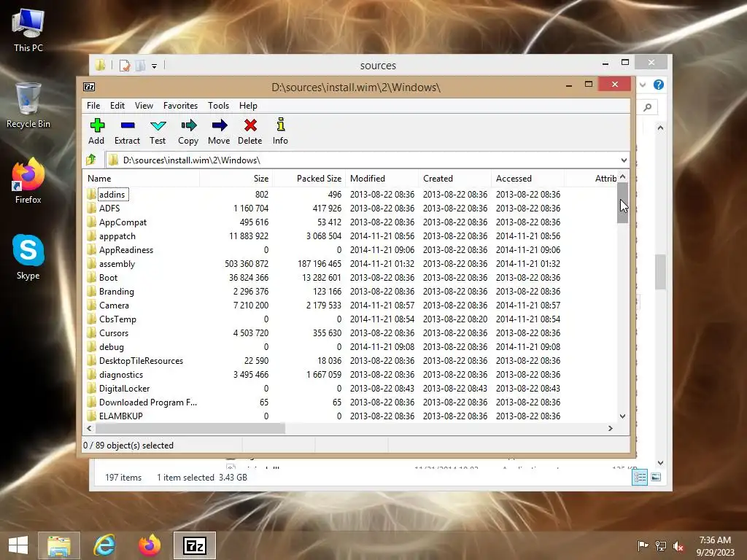The width and height of the screenshot is (747, 560).
Task: Click horizontal scrollbar right arrow
Action: 611,429
